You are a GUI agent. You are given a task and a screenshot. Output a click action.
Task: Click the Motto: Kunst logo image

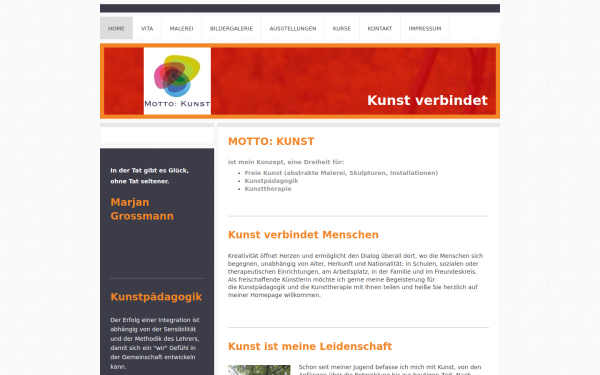coord(177,81)
